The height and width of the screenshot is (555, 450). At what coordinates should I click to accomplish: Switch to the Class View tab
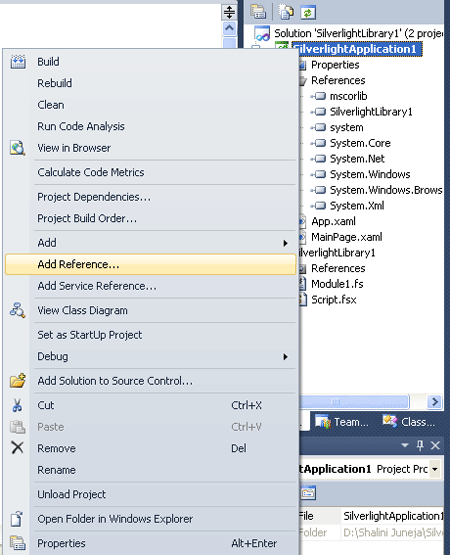point(409,421)
